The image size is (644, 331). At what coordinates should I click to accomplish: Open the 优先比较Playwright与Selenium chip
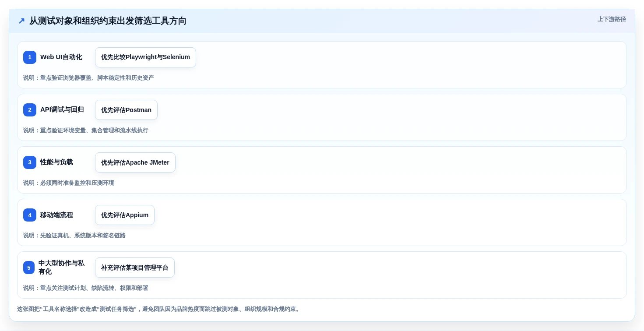point(145,57)
